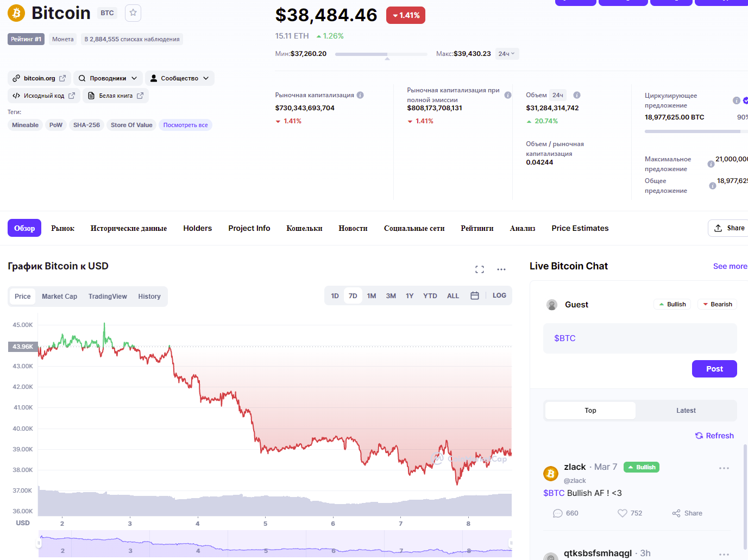Image resolution: width=748 pixels, height=560 pixels.
Task: Add Bitcoin to watchlist with star icon
Action: (x=133, y=13)
